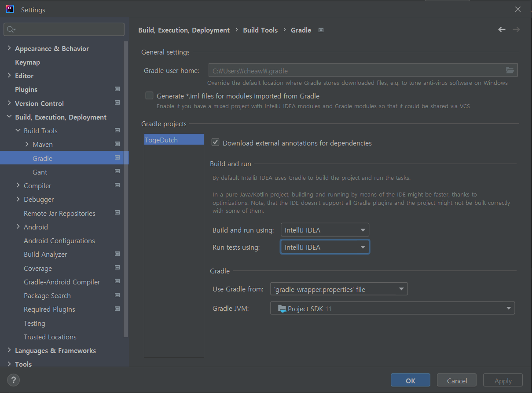Open the Build and run using dropdown
Viewport: 532px width, 393px height.
tap(325, 230)
